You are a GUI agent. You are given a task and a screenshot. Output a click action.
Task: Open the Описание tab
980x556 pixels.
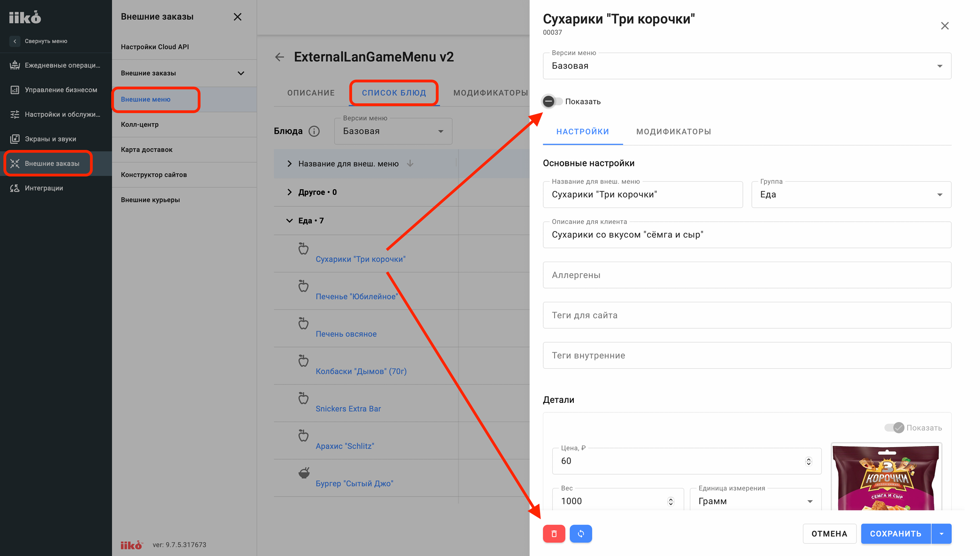[311, 93]
